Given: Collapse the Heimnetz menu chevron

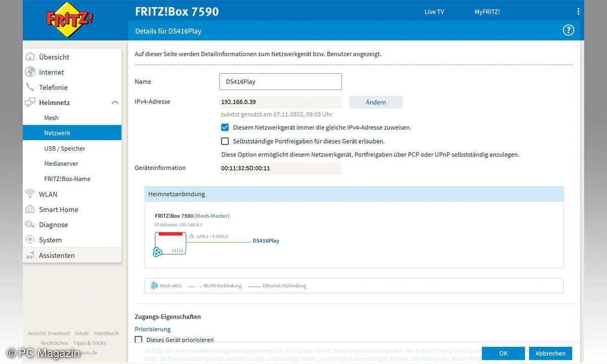Looking at the screenshot, I should coord(115,103).
